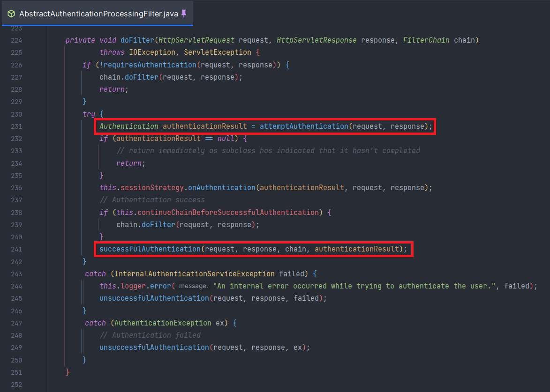Click the internal error string literal
The height and width of the screenshot is (392, 550).
(x=354, y=286)
